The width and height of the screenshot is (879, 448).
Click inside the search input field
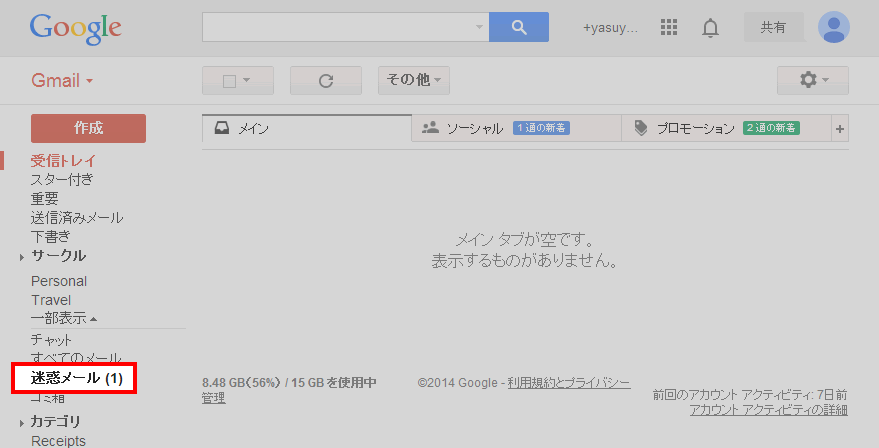pyautogui.click(x=338, y=27)
